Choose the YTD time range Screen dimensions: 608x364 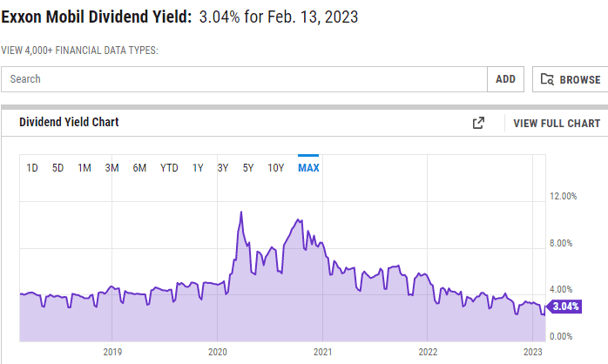tap(169, 168)
